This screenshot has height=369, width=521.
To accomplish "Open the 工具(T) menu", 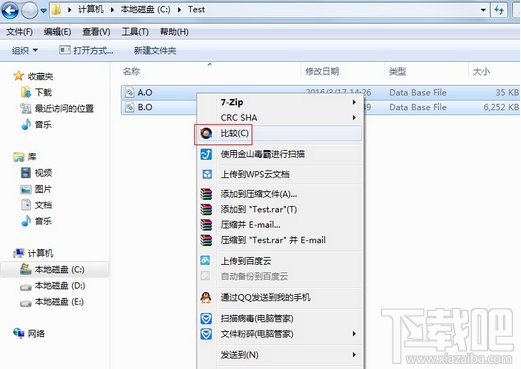I will point(135,32).
